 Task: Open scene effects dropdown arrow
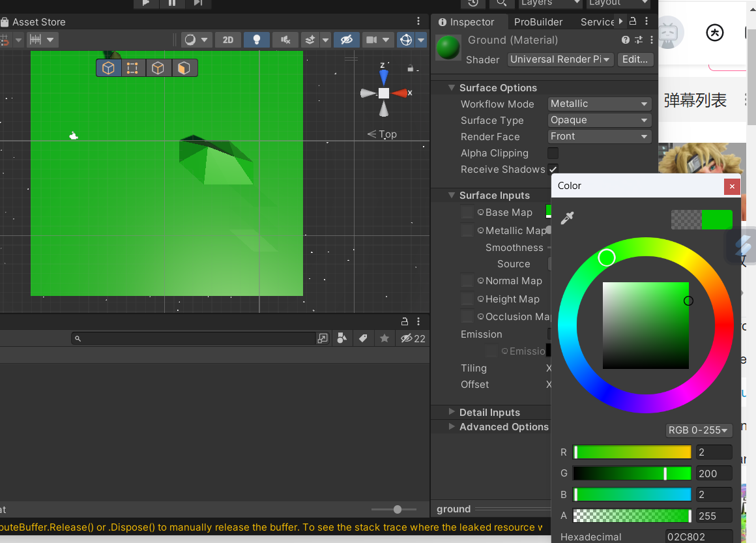(x=325, y=40)
